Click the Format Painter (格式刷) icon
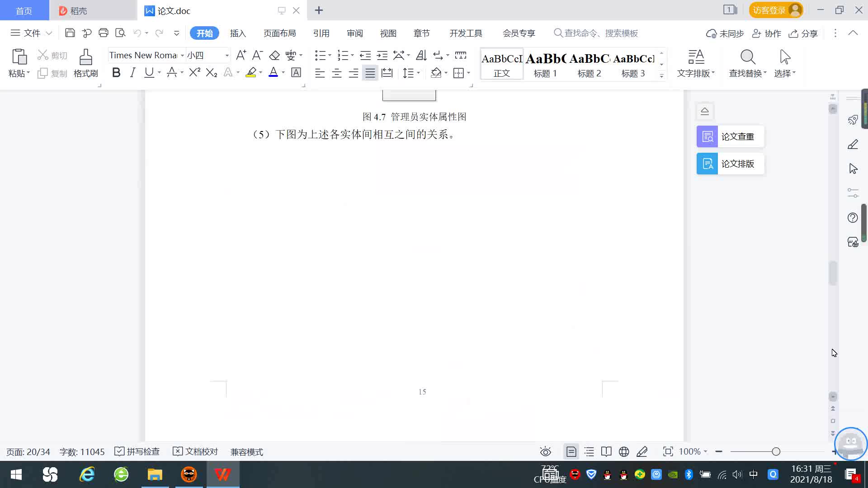This screenshot has height=488, width=868. (x=85, y=58)
